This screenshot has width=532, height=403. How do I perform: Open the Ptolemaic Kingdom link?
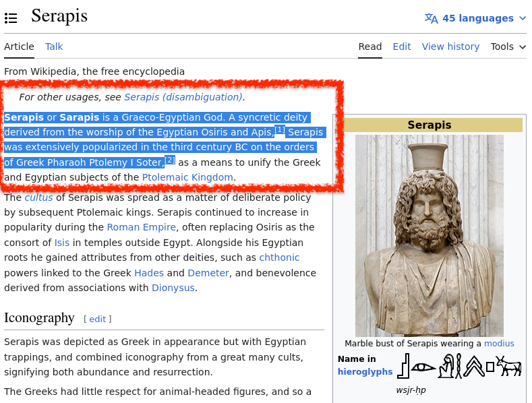[x=187, y=177]
